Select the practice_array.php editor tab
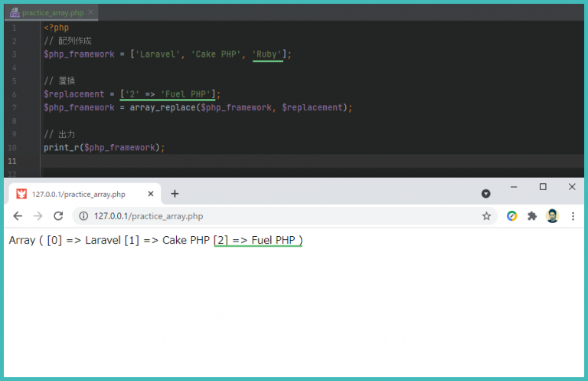This screenshot has width=588, height=381. coord(52,13)
